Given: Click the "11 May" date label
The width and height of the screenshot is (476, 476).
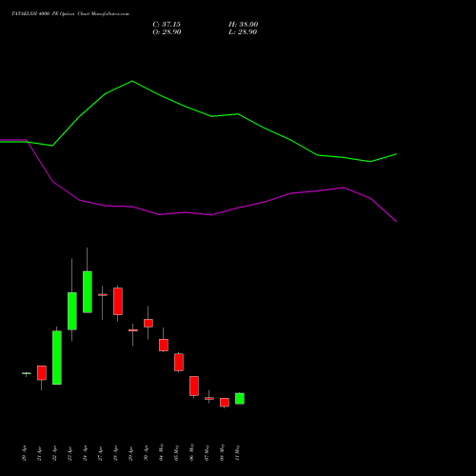Looking at the screenshot, I should coord(238,452).
